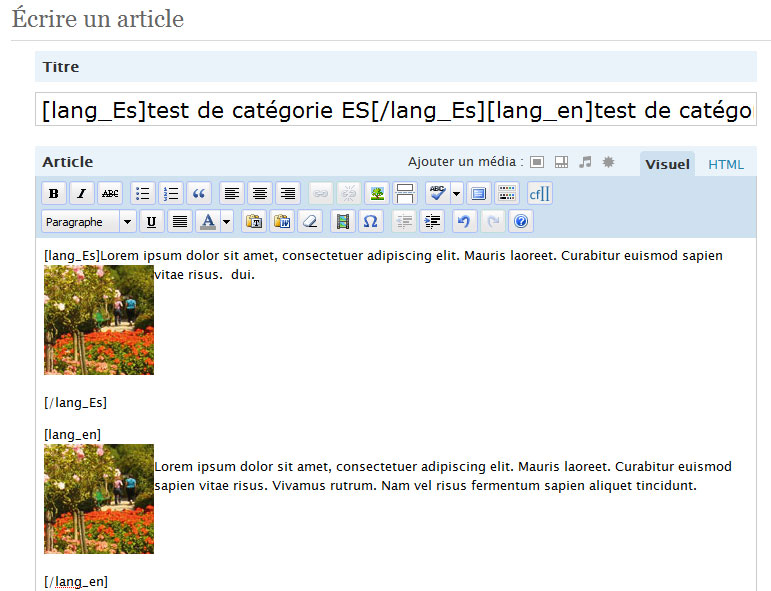This screenshot has width=771, height=591.
Task: Apply text color with A icon
Action: coord(208,222)
